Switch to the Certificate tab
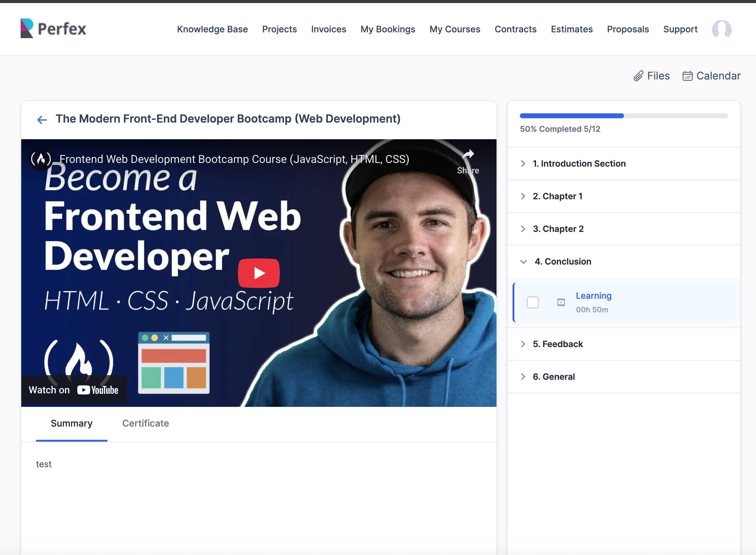Image resolution: width=756 pixels, height=555 pixels. [x=145, y=423]
